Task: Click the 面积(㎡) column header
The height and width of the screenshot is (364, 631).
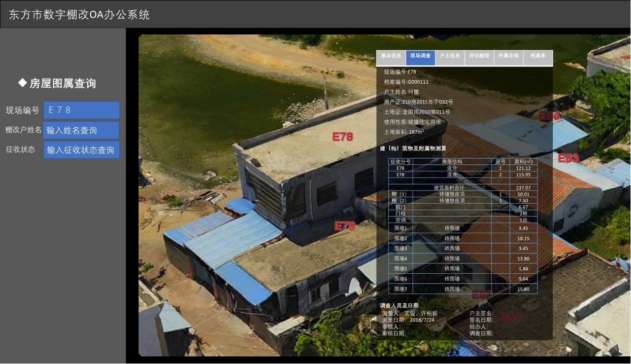Action: click(x=523, y=162)
